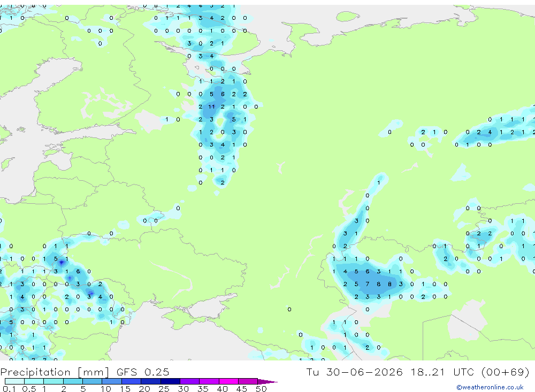This screenshot has width=535, height=392.
Task: Click the legend label '25'
Action: pyautogui.click(x=164, y=389)
